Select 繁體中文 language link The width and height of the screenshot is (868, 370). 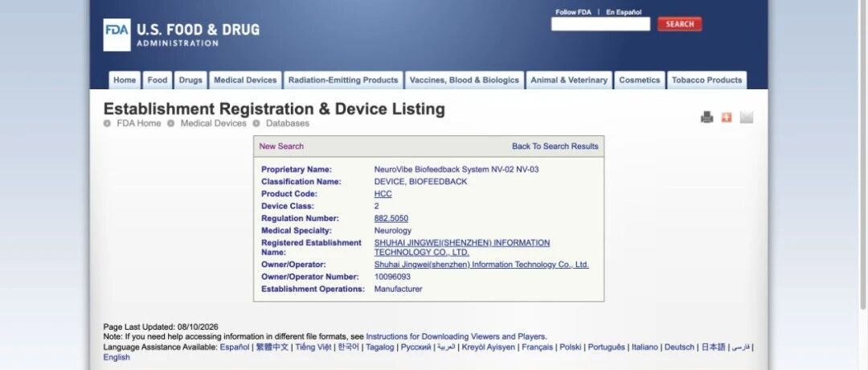[272, 347]
